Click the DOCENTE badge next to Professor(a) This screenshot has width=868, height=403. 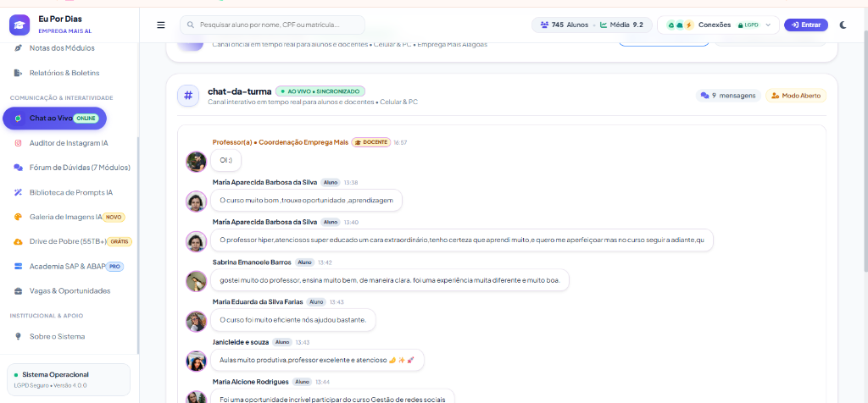pyautogui.click(x=371, y=142)
